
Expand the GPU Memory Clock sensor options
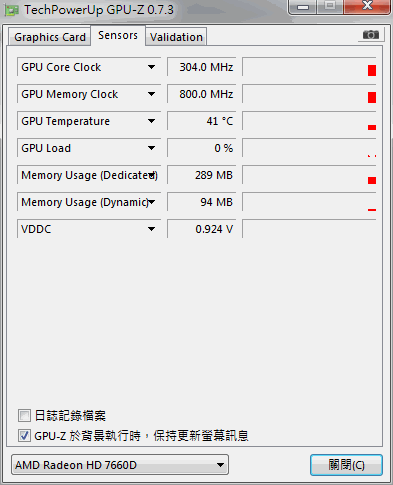click(x=151, y=94)
